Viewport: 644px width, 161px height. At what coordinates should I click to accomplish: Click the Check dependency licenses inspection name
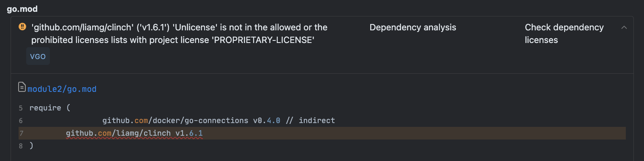tap(564, 34)
